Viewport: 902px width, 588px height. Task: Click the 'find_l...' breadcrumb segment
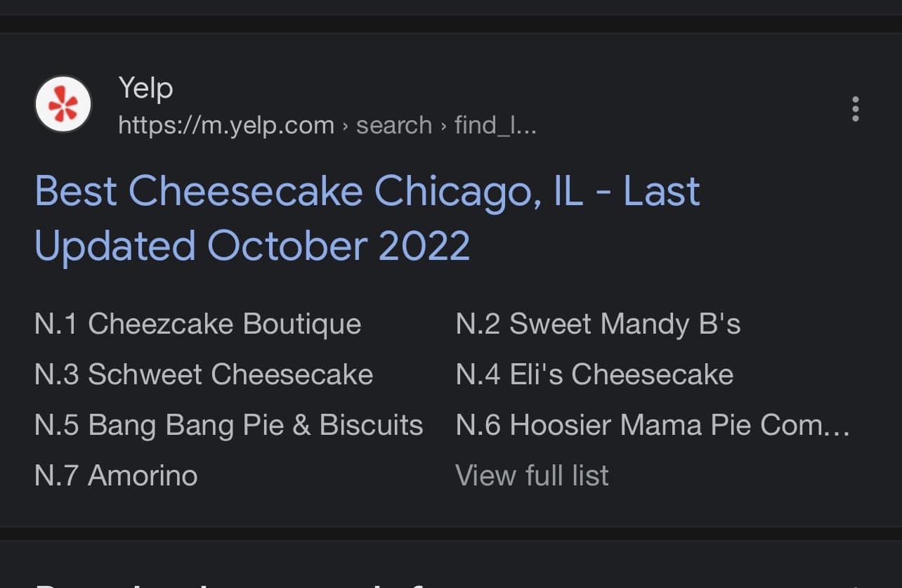(x=495, y=126)
